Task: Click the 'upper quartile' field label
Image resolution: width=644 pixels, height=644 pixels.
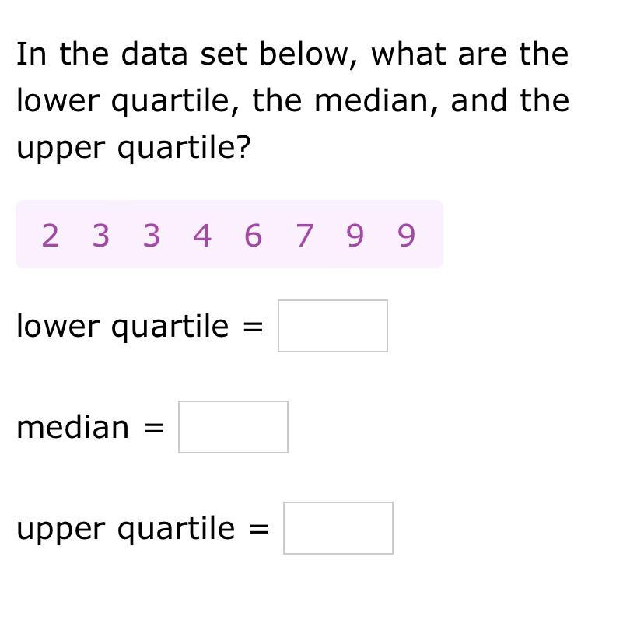Action: click(x=126, y=529)
